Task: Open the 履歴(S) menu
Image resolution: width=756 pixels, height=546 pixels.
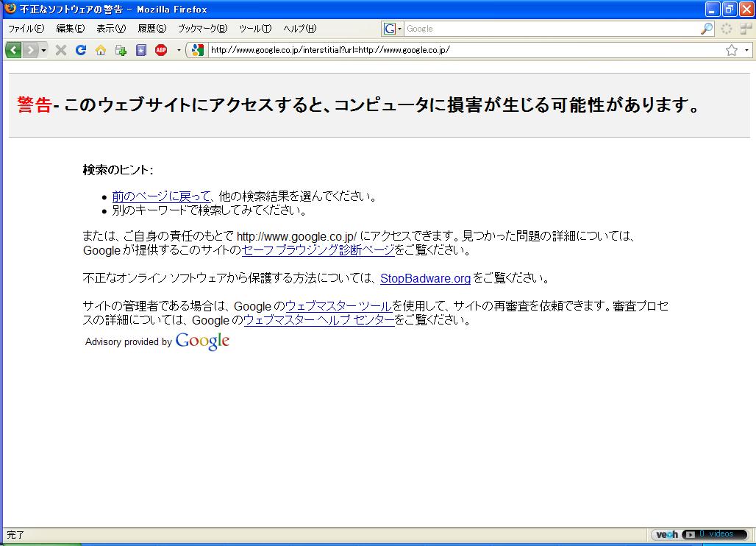Action: 152,29
